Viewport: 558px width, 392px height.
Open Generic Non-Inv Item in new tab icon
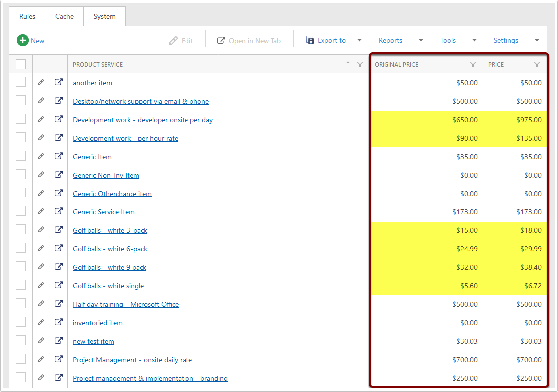(x=59, y=175)
